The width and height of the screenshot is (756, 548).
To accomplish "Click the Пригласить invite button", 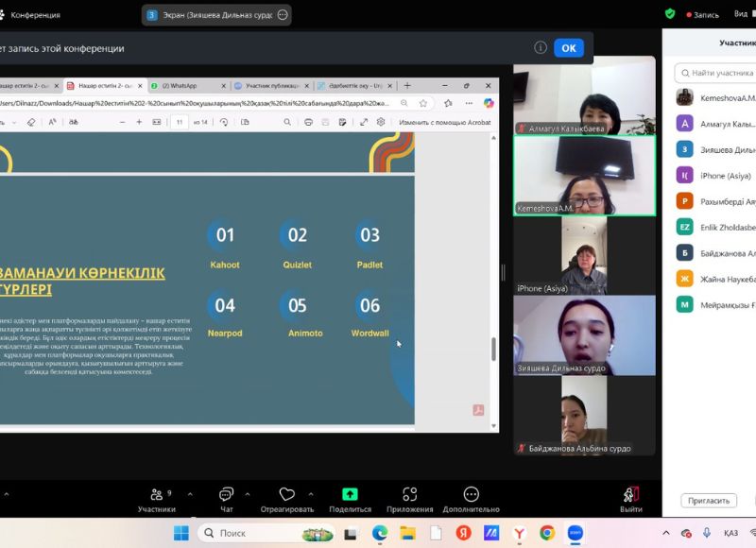I will tap(708, 501).
